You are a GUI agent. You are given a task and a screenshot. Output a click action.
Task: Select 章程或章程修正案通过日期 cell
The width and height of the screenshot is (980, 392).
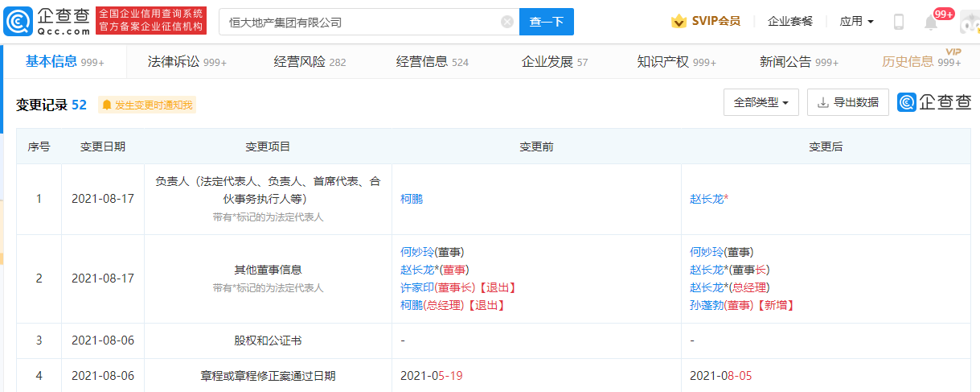coord(268,376)
